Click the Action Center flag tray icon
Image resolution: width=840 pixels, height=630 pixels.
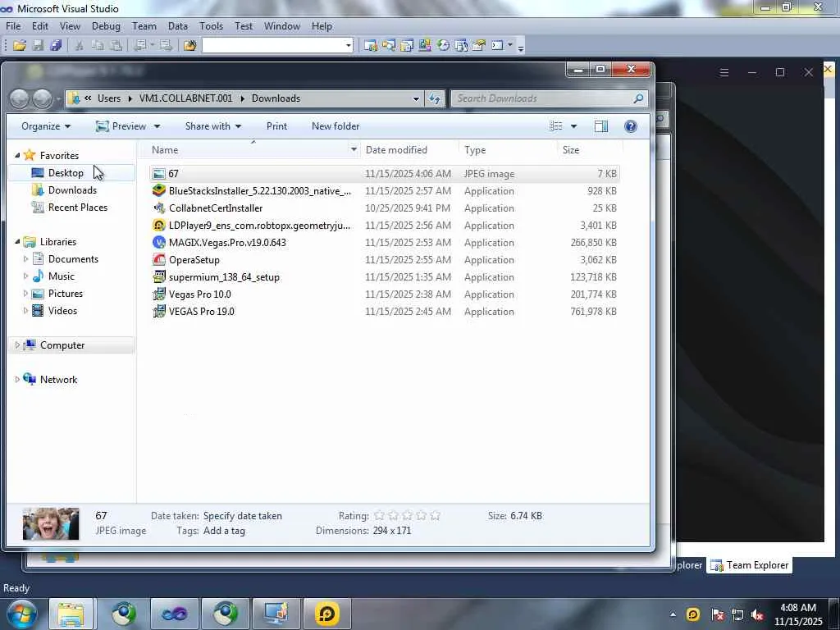[x=717, y=615]
